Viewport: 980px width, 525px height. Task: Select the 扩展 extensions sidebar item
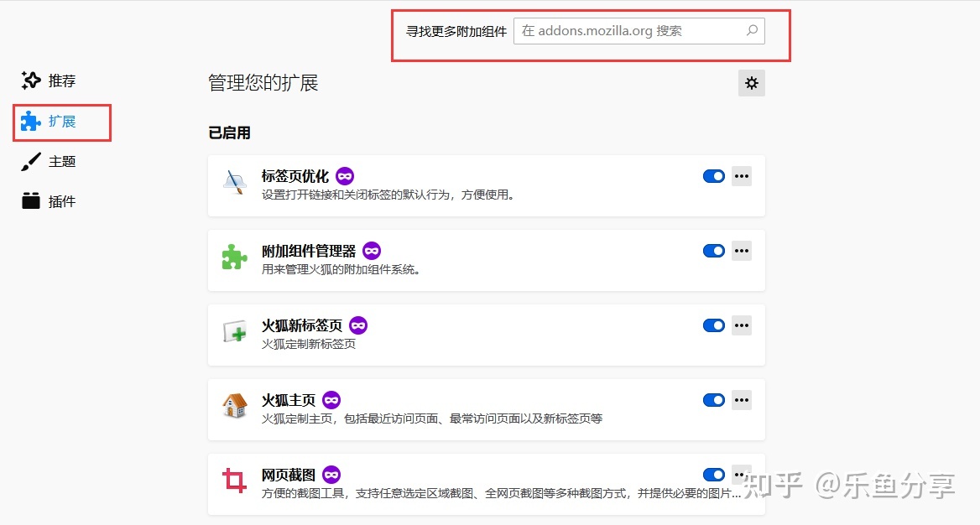(61, 122)
